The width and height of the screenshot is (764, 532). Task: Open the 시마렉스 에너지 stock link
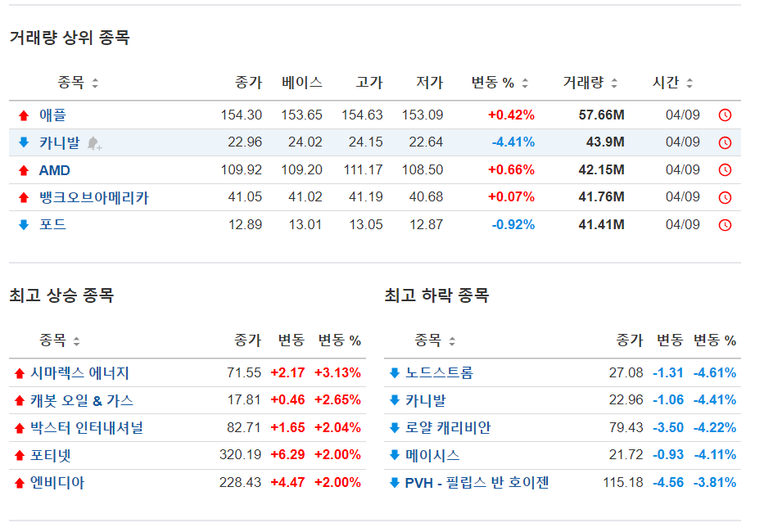coord(80,373)
